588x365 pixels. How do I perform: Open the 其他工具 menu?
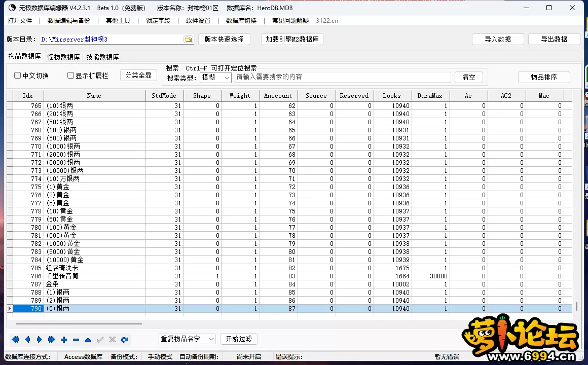(x=118, y=21)
